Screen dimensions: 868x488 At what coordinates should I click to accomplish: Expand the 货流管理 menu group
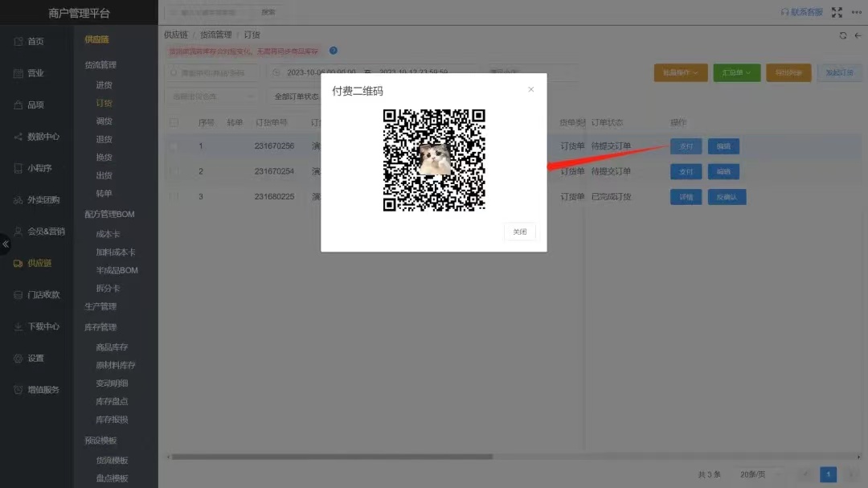[x=100, y=65]
